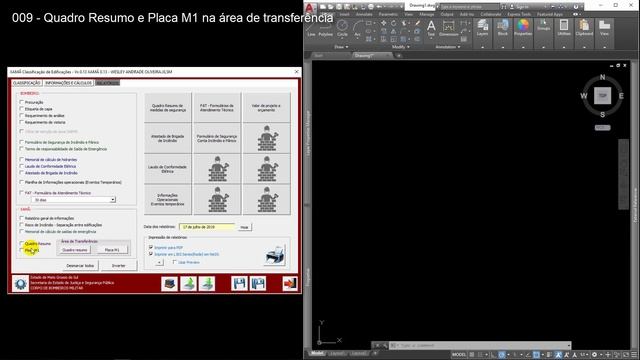640x360 pixels.
Task: Click the report date input field
Action: (x=207, y=227)
